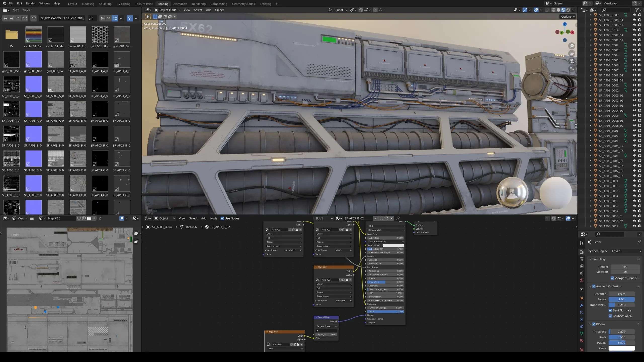The width and height of the screenshot is (644, 362).
Task: Select the grid_001_Nor texture thumbnail
Action: coord(33,60)
